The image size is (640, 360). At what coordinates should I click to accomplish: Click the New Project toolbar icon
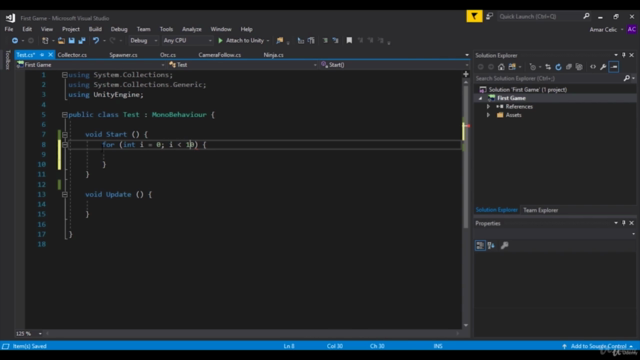coord(45,40)
